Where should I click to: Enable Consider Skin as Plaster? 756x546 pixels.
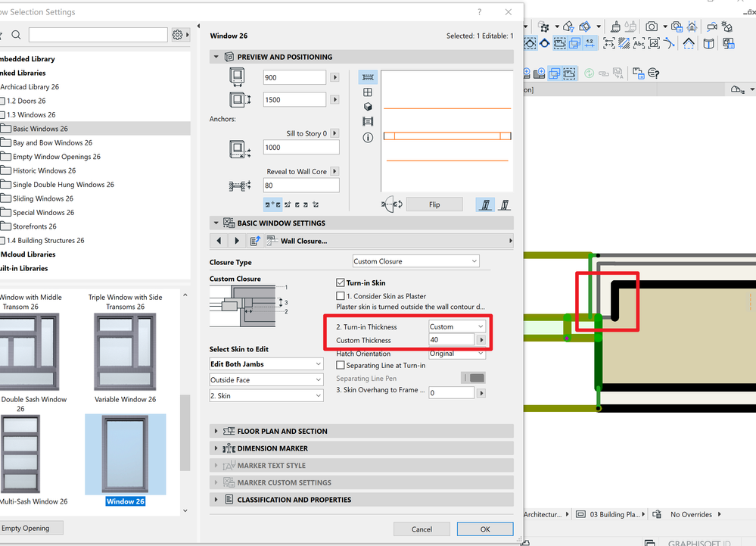point(341,296)
